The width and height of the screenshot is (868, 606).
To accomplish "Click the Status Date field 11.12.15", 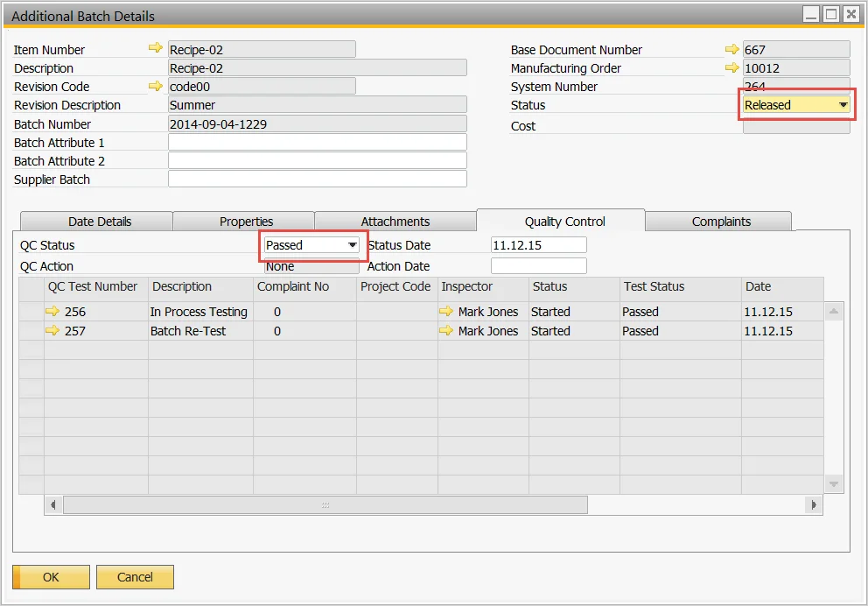I will coord(539,245).
